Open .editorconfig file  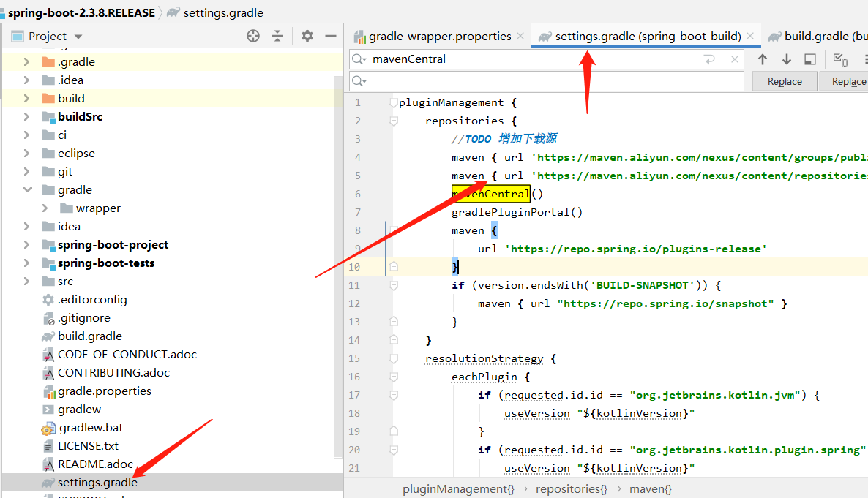click(x=92, y=299)
